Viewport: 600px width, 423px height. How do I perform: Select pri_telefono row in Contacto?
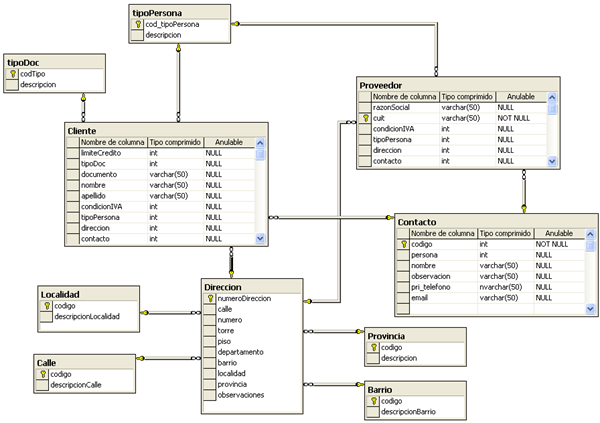pyautogui.click(x=491, y=287)
